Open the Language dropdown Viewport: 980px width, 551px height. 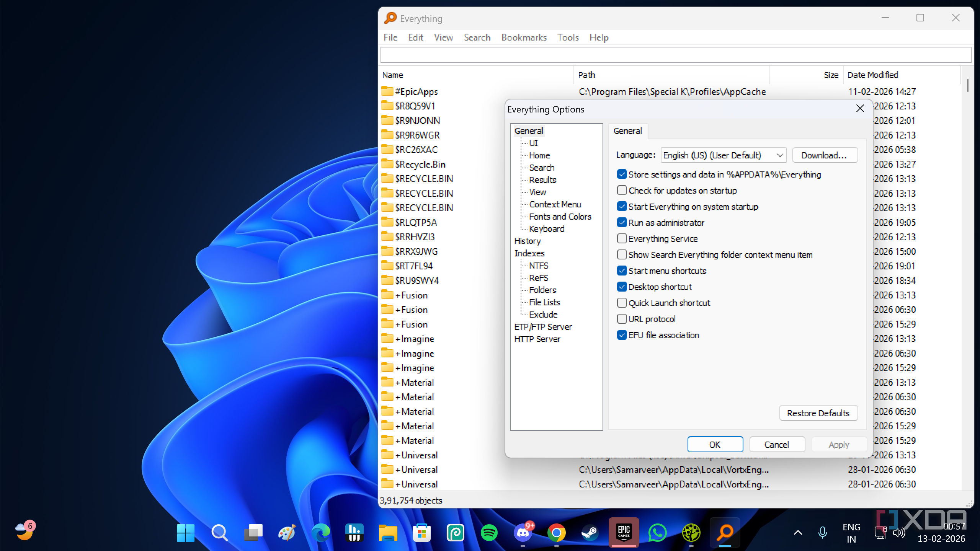723,155
